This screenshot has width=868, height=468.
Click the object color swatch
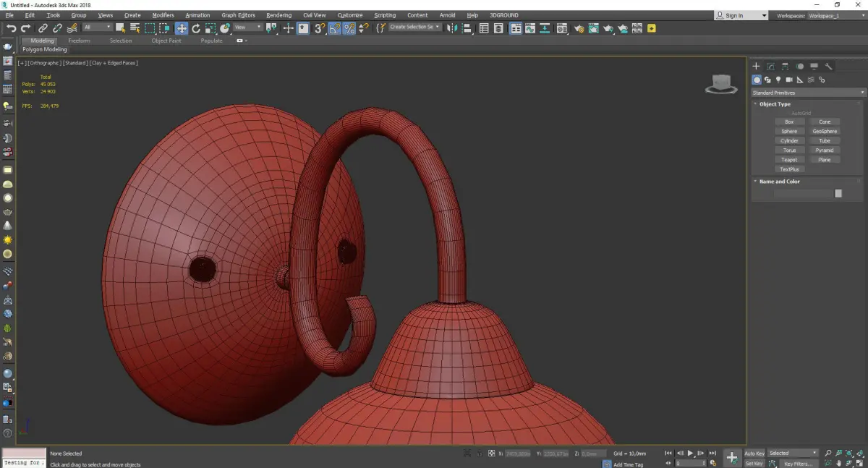pos(838,193)
